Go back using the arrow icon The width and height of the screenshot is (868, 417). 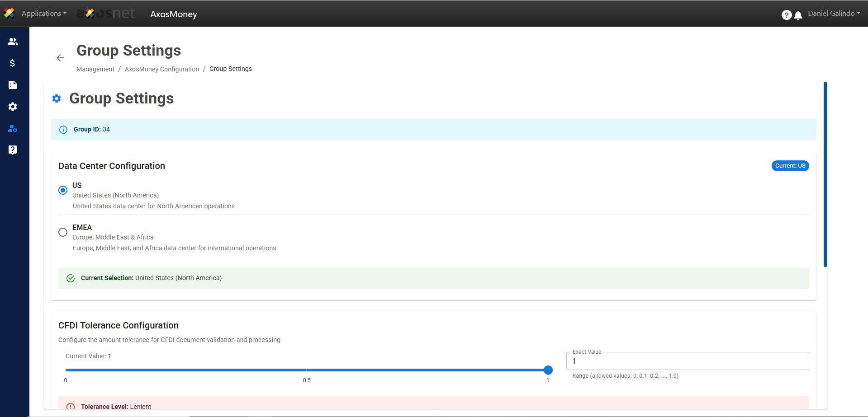point(60,58)
